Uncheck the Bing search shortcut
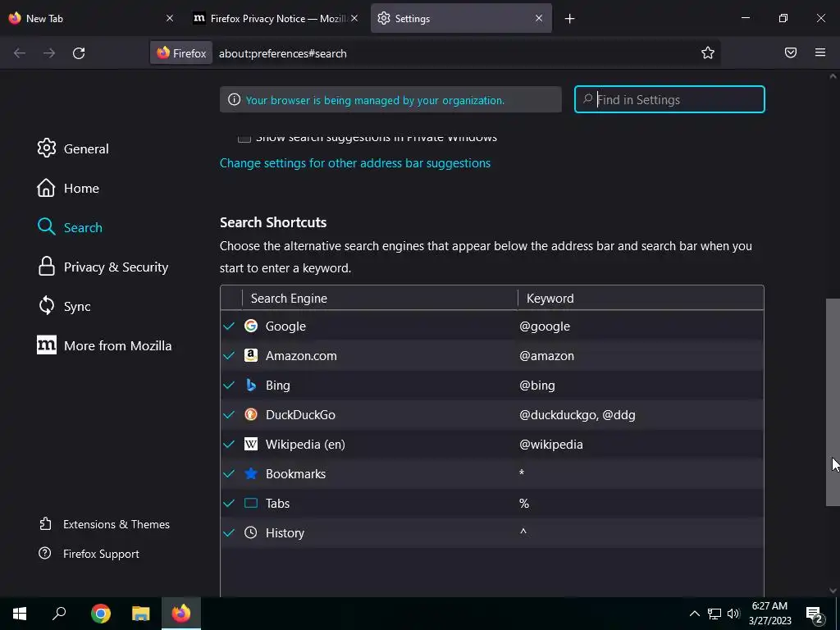Image resolution: width=840 pixels, height=630 pixels. [x=230, y=385]
